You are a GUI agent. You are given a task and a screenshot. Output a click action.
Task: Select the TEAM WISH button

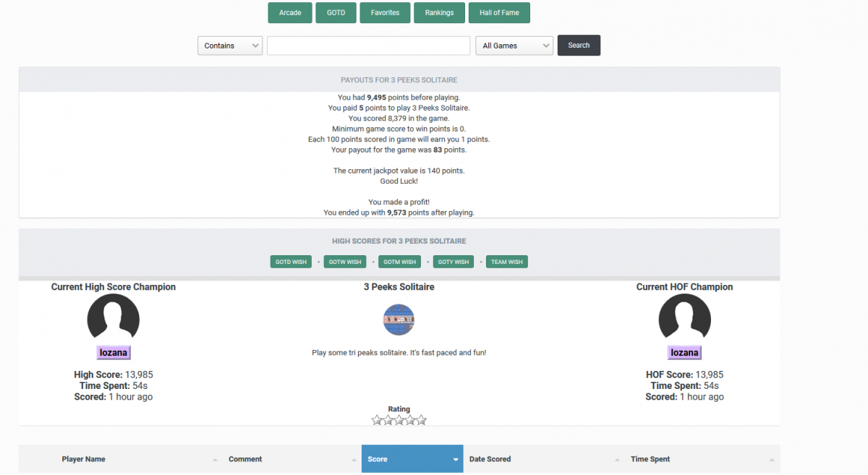point(506,262)
